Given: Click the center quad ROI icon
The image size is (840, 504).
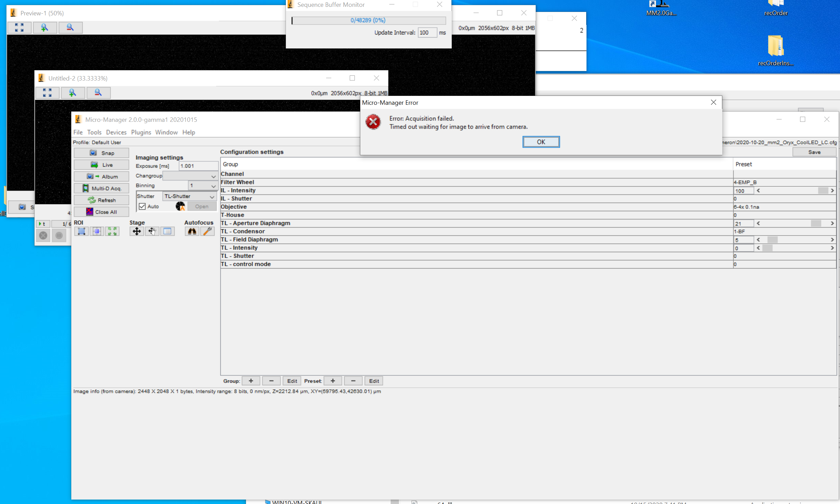Looking at the screenshot, I should 97,231.
